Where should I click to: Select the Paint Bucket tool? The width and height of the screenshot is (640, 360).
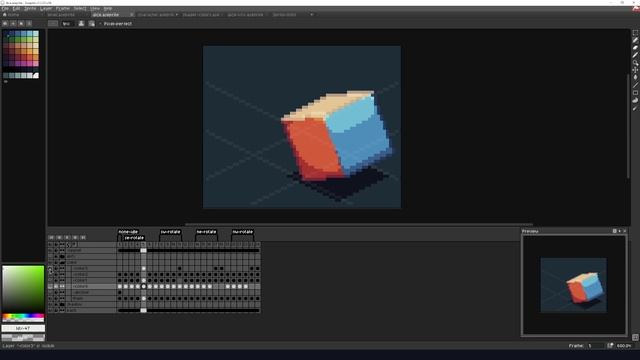(635, 77)
